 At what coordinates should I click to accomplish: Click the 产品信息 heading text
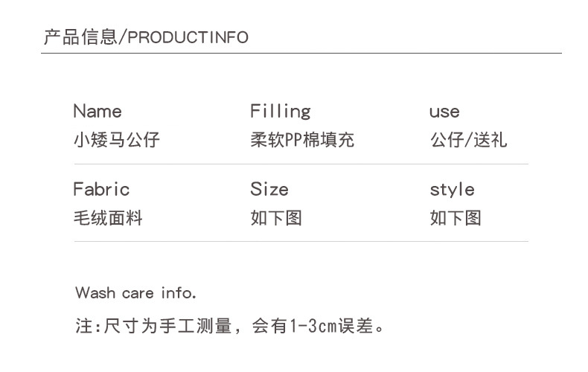[x=80, y=37]
